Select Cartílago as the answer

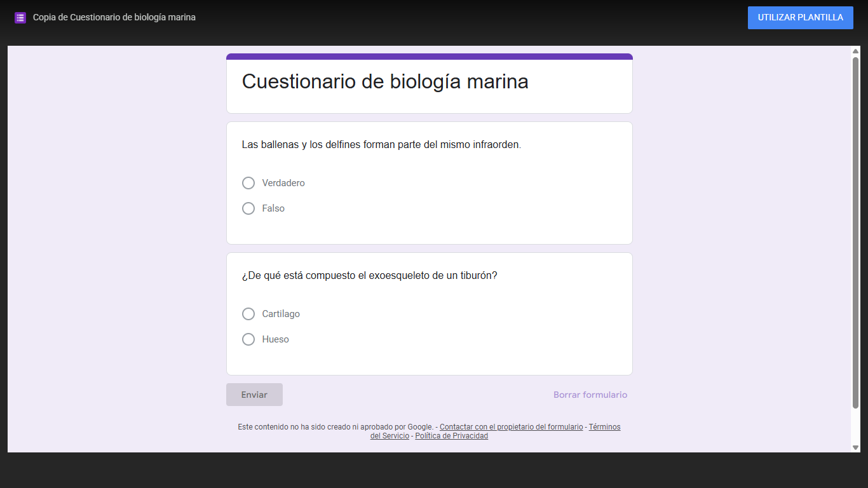coord(248,314)
